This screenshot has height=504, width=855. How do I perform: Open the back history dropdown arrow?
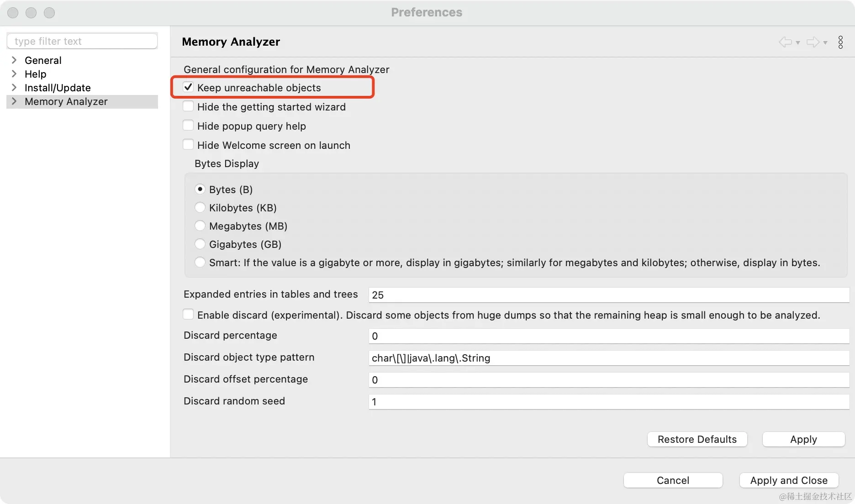point(798,42)
